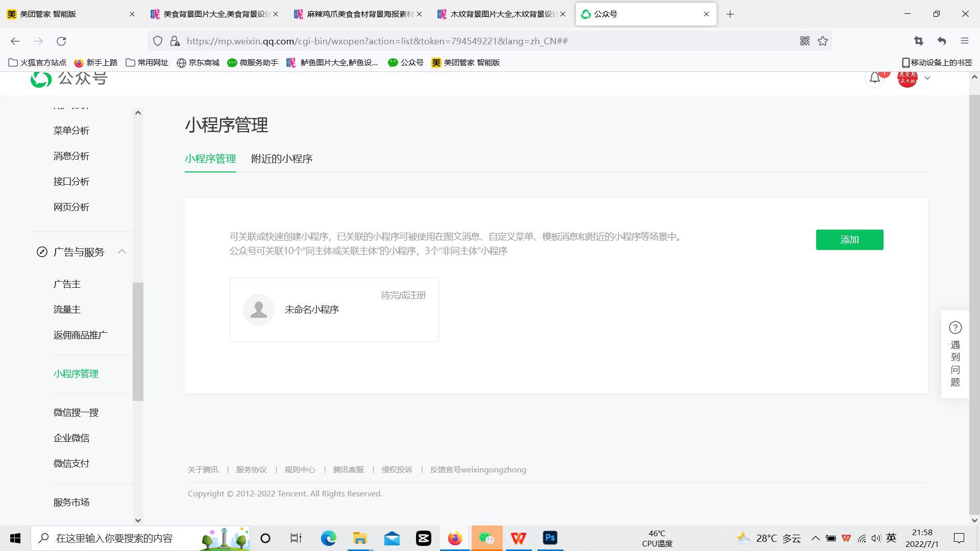Reload the page with refresh icon
This screenshot has height=551, width=980.
(61, 41)
